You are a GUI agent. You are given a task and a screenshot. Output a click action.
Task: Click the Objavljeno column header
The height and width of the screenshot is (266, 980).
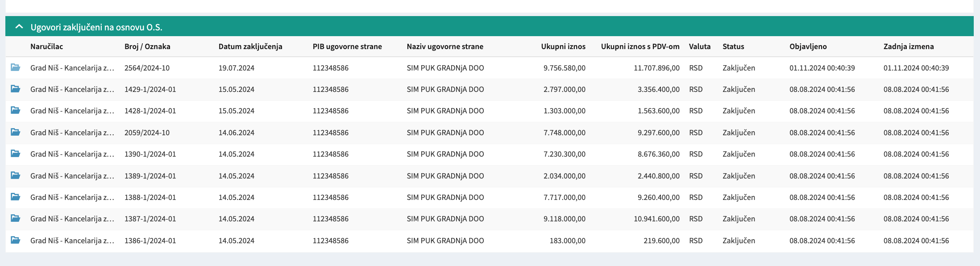pos(808,46)
